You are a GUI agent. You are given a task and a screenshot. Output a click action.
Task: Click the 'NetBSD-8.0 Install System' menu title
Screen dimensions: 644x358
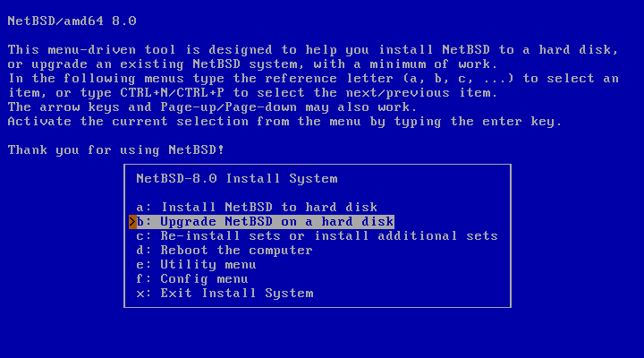pos(236,178)
